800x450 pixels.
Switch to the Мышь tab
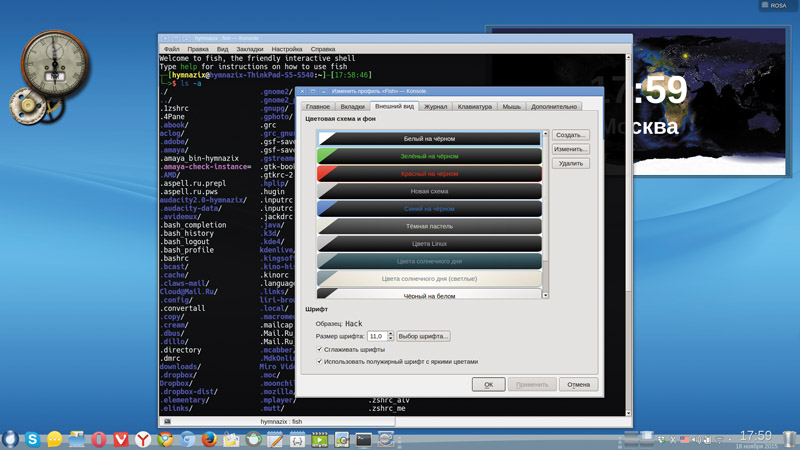[x=511, y=107]
